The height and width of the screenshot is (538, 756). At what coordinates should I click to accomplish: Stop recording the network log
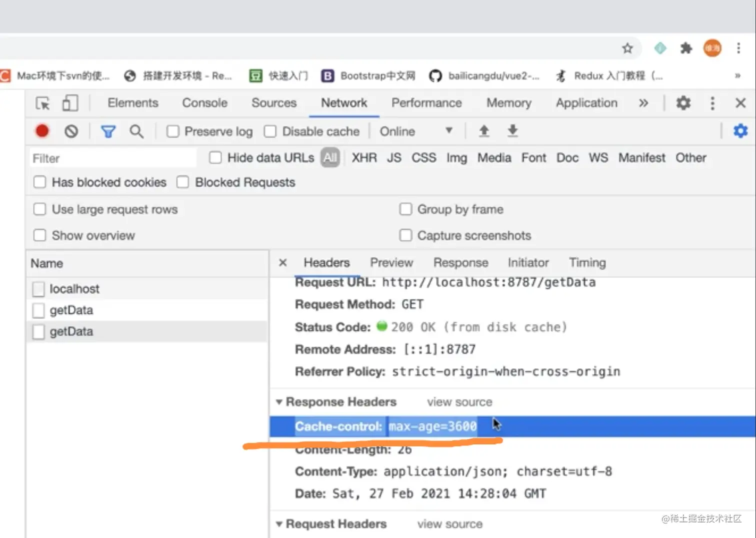(42, 131)
